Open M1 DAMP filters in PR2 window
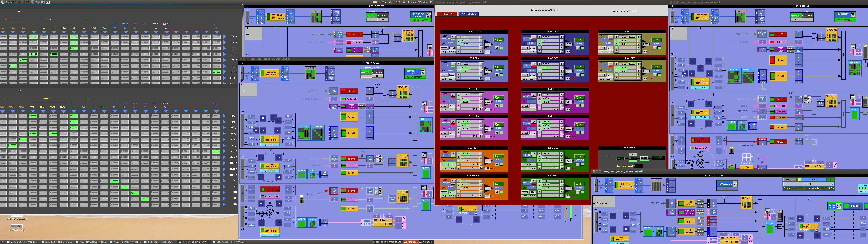Image resolution: width=868 pixels, height=244 pixels. point(349,133)
